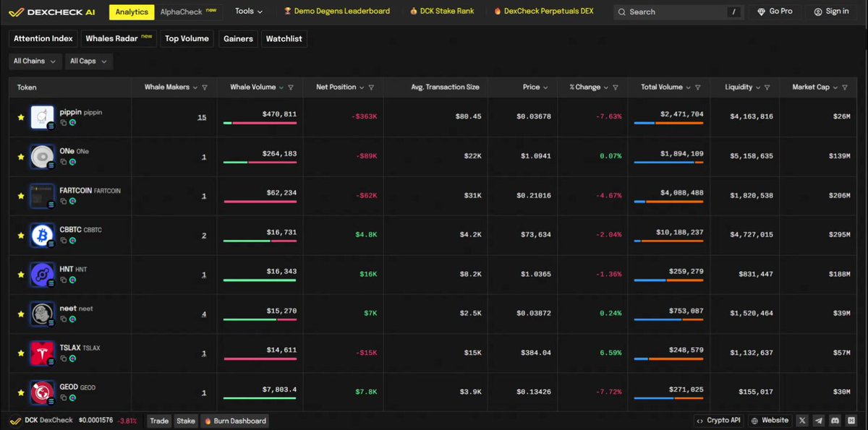Click the Stake button in footer
868x430 pixels.
[x=186, y=421]
